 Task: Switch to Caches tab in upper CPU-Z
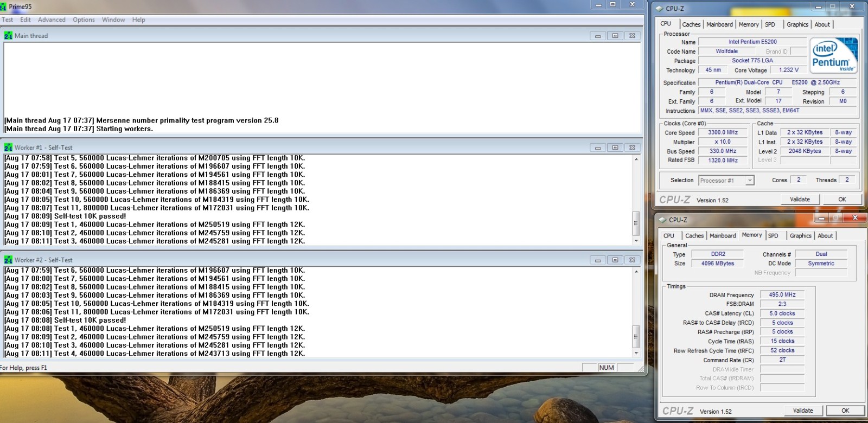[691, 24]
